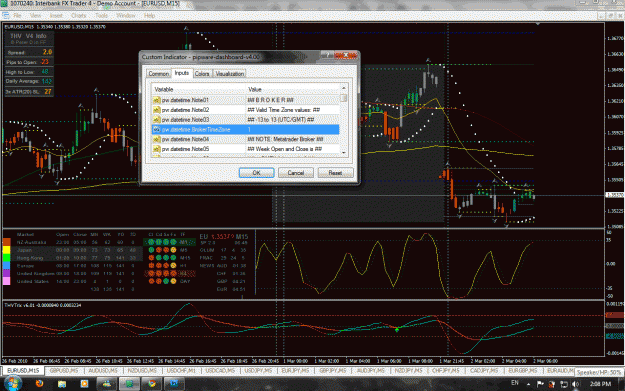Select value '## Valid Time Zone values: ##'
The width and height of the screenshot is (625, 391).
click(x=284, y=110)
